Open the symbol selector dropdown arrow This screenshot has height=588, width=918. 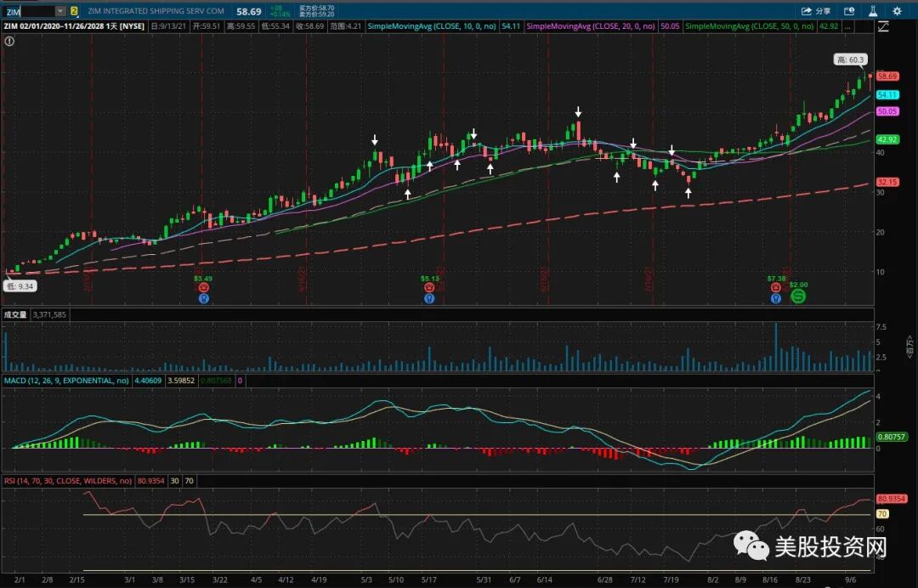(60, 11)
